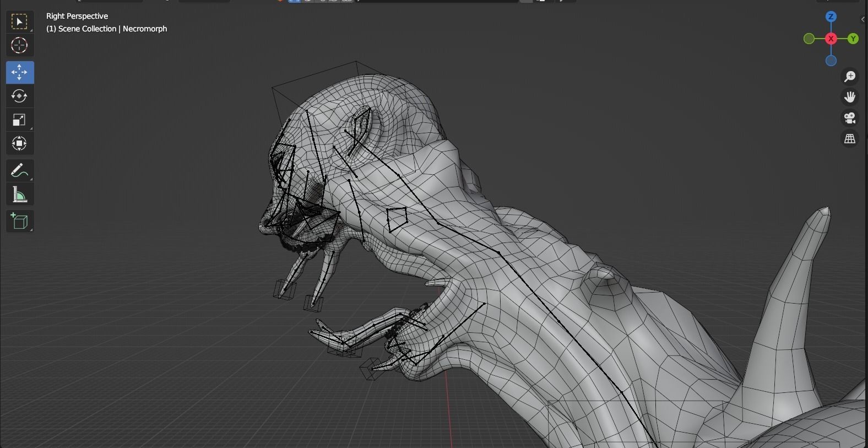Viewport: 868px width, 448px height.
Task: Click '(1) Scene Collection | Necromorph' text
Action: tap(106, 29)
